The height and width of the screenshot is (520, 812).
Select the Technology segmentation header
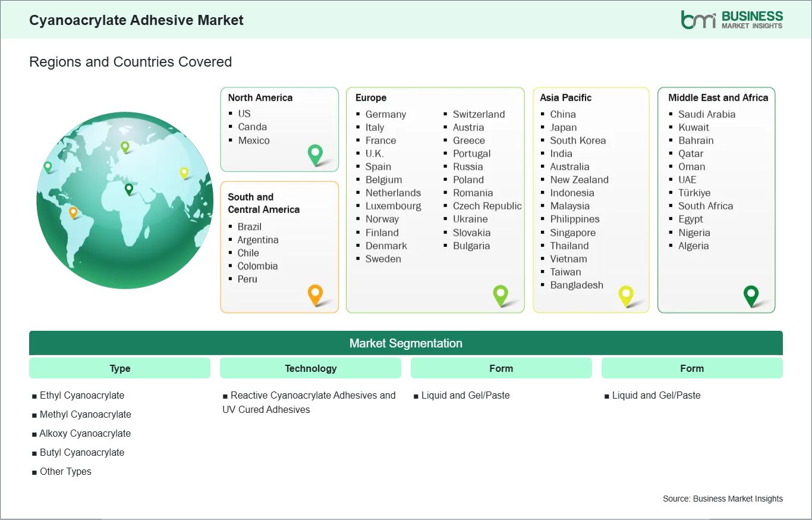(310, 368)
